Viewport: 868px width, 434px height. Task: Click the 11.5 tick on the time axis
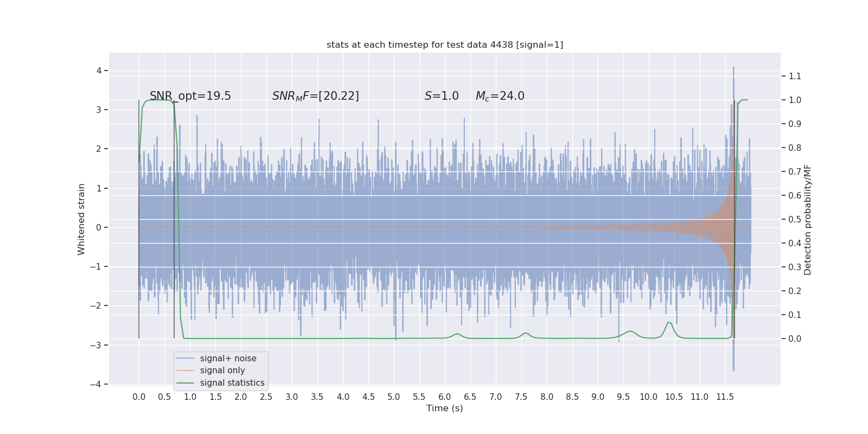tap(725, 397)
